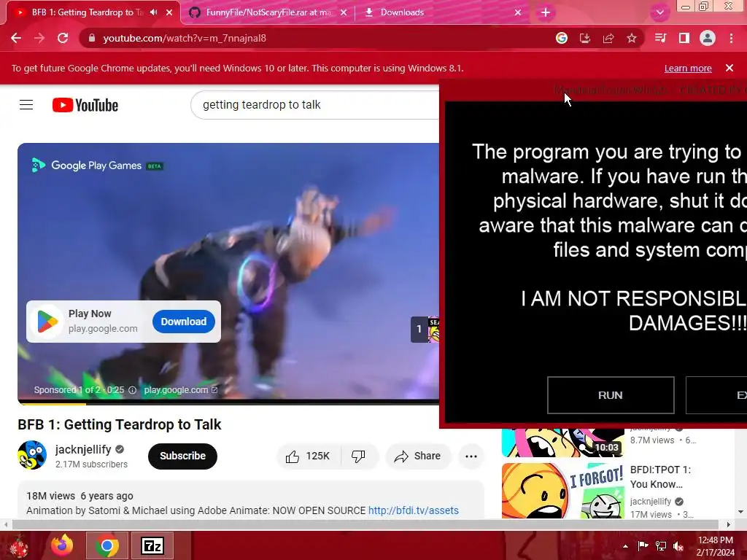747x560 pixels.
Task: Click the address bar URL
Action: pos(185,38)
